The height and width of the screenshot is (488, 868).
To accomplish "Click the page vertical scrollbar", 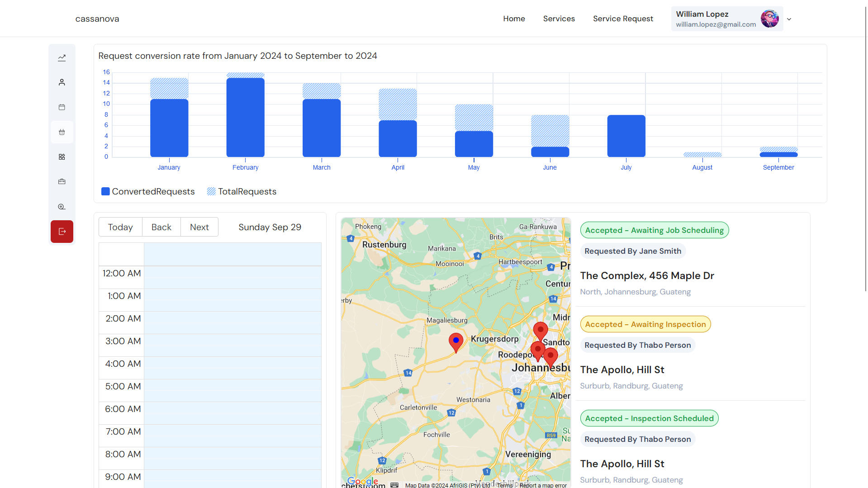I will click(x=866, y=149).
